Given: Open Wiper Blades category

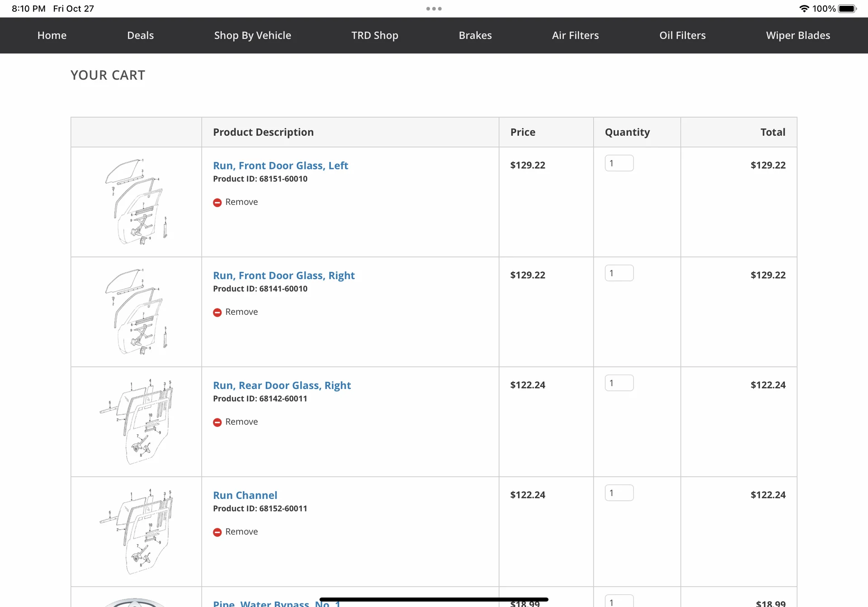Looking at the screenshot, I should [797, 35].
